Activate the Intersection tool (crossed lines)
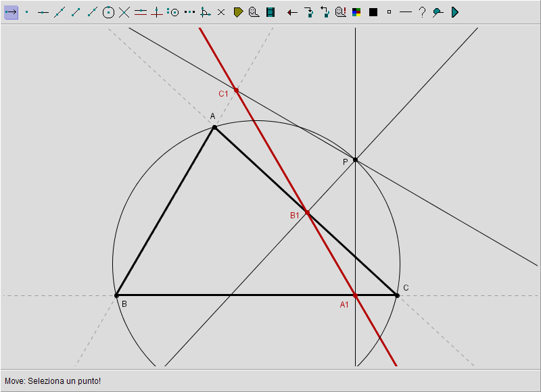 pos(124,12)
